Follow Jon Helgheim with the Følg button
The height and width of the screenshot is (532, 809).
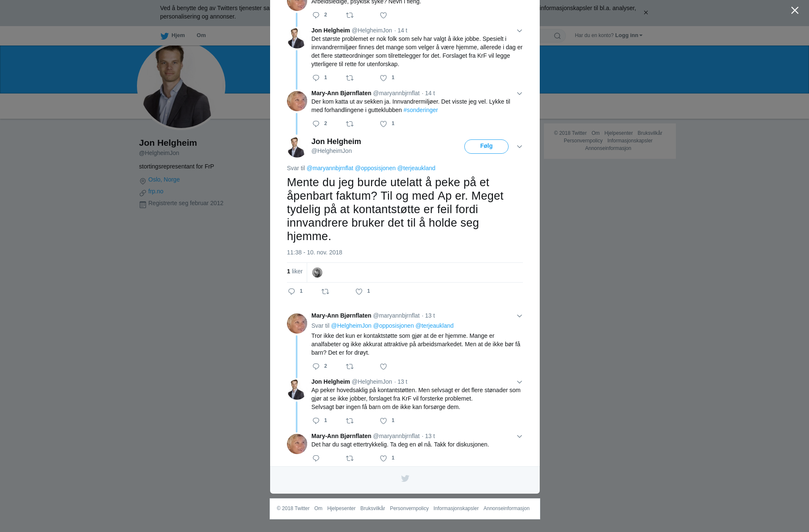pyautogui.click(x=486, y=147)
